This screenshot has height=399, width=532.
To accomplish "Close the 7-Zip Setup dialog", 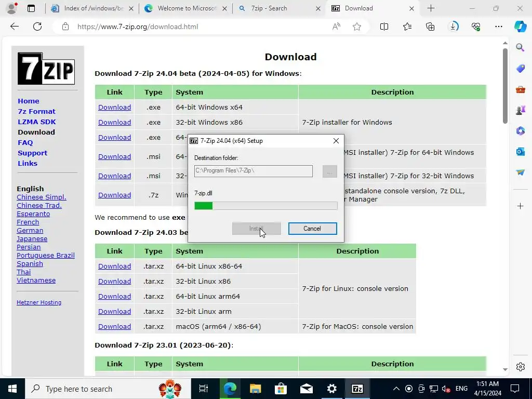I will 336,140.
